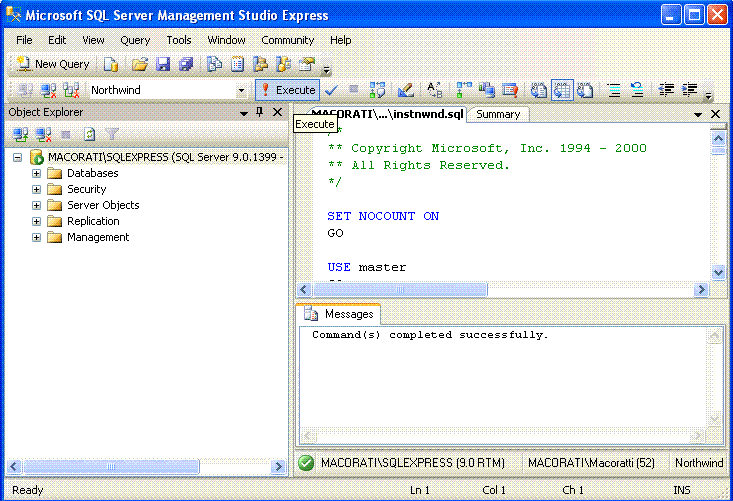Comment out the selected lines
The image size is (733, 501).
614,90
